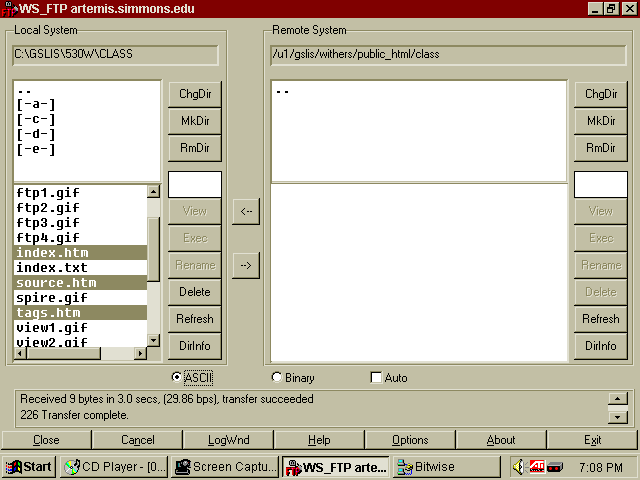This screenshot has height=480, width=640.
Task: Select Binary transfer mode
Action: click(277, 378)
